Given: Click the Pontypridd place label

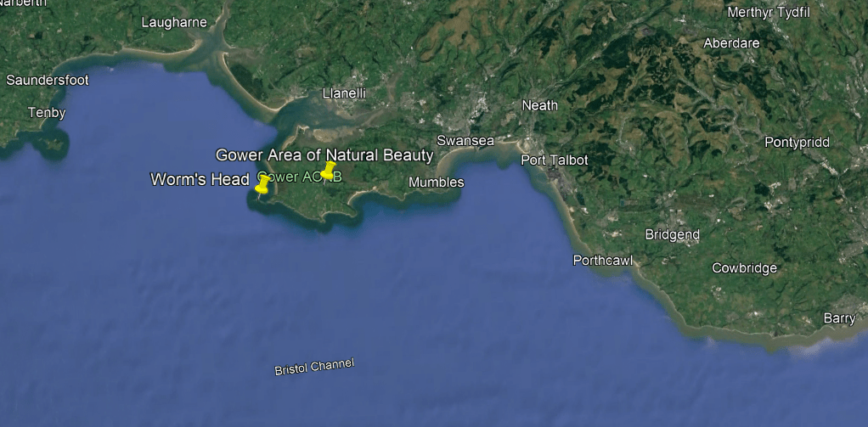Looking at the screenshot, I should click(x=797, y=142).
